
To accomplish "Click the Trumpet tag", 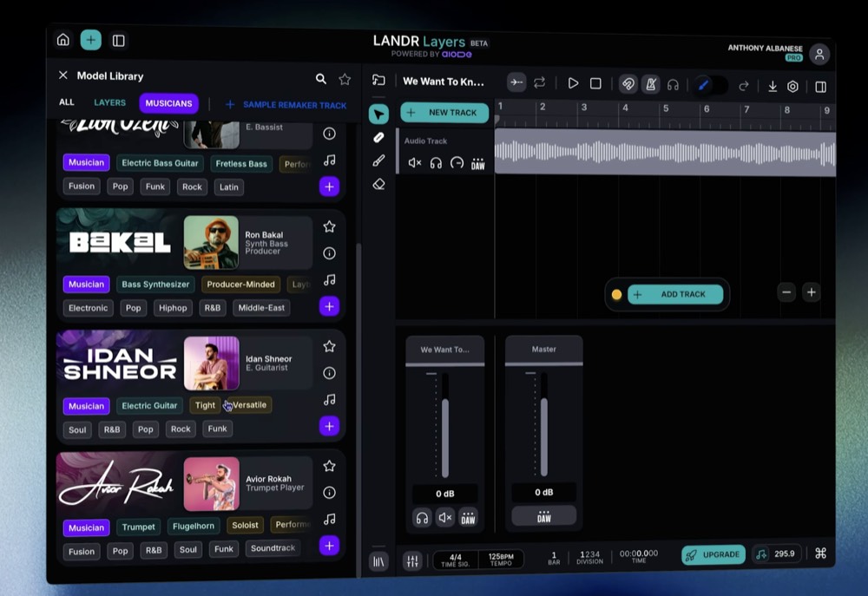I will click(138, 527).
